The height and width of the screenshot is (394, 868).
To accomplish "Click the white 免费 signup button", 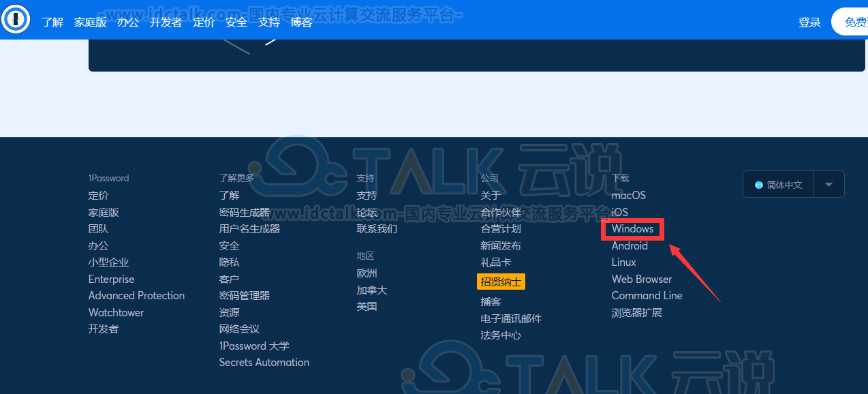I will (x=850, y=22).
